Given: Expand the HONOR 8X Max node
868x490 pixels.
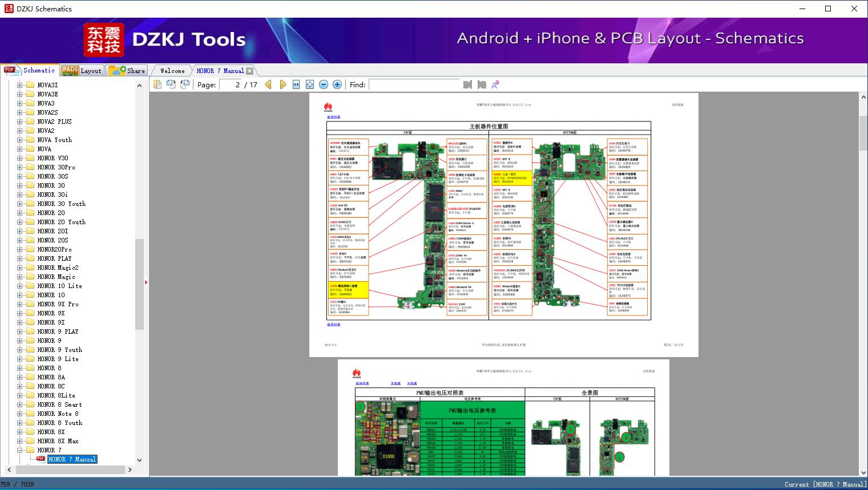Looking at the screenshot, I should click(x=20, y=441).
